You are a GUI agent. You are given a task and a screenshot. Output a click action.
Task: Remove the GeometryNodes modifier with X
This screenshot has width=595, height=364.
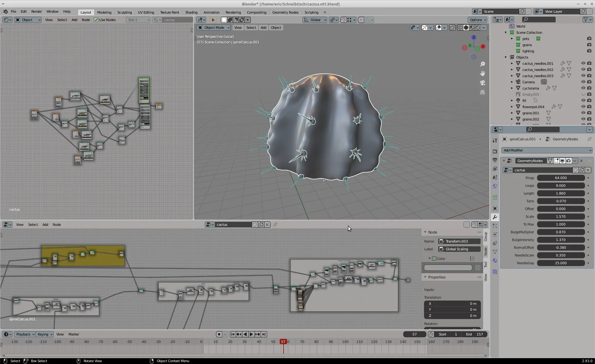pos(581,161)
